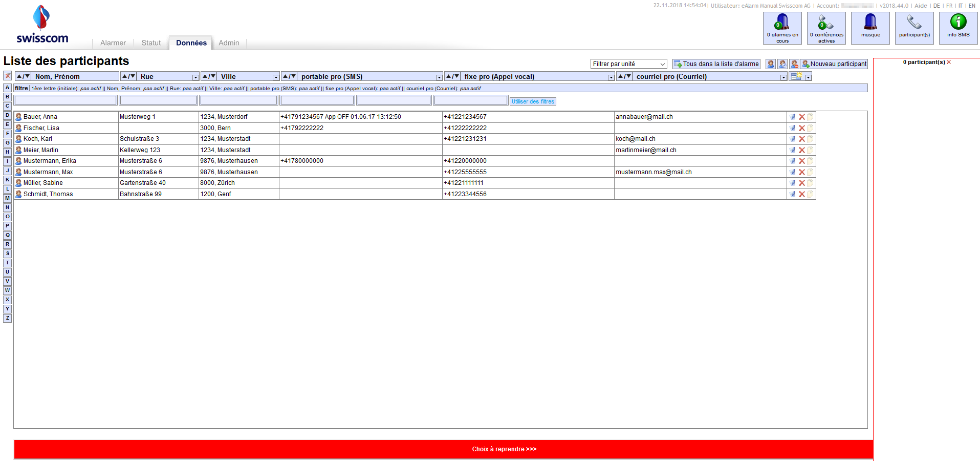Screen dimensions: 980x461
Task: Click the participant(s) phone icon
Action: point(914,28)
